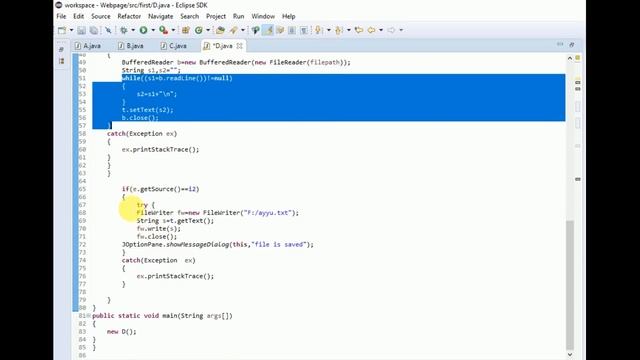The width and height of the screenshot is (640, 360).
Task: Open the Back history dropdown arrow
Action: pos(381,30)
